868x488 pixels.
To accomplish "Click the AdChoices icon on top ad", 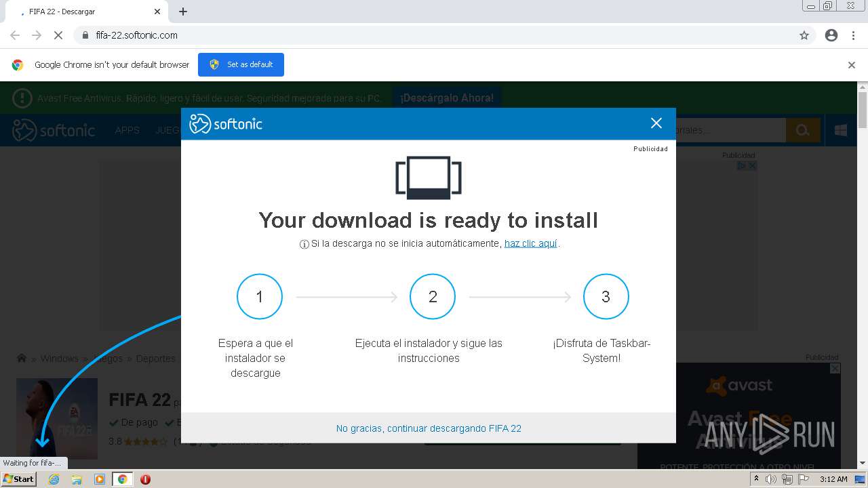I will click(742, 165).
